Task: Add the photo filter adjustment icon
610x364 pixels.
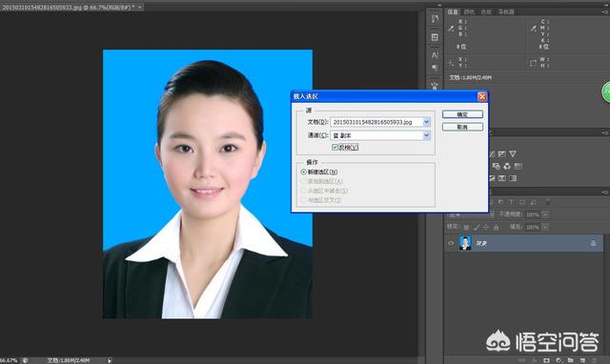Action: tap(497, 166)
